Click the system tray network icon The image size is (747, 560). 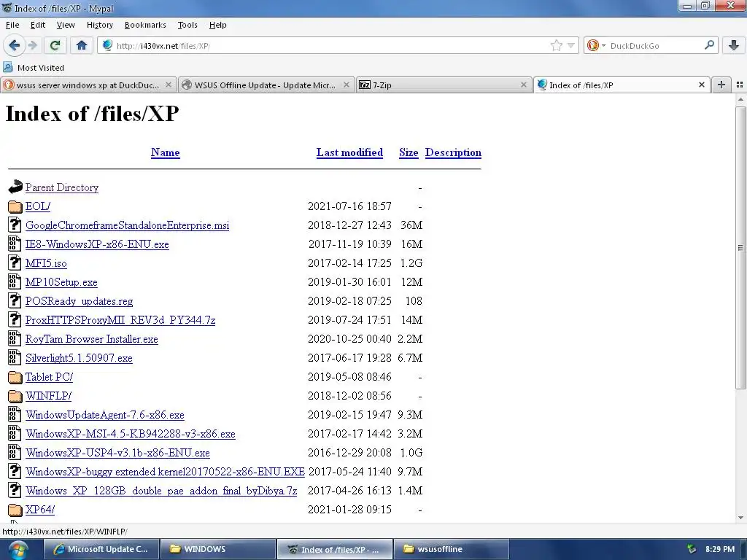[x=692, y=549]
